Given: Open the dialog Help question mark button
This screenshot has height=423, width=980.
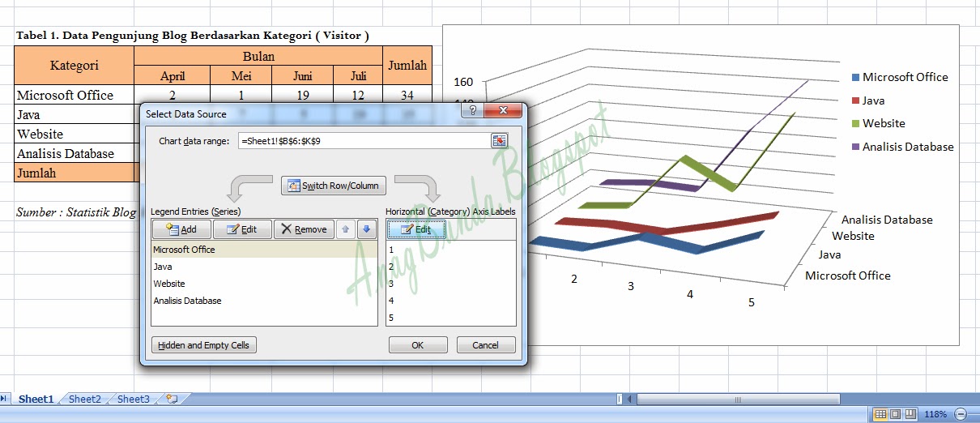Looking at the screenshot, I should tap(472, 111).
